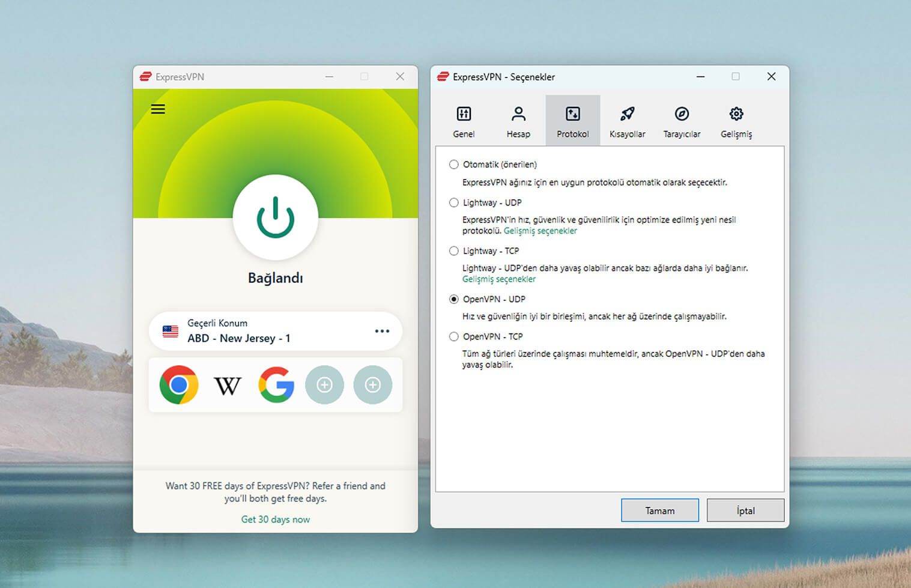911x588 pixels.
Task: Add a shortcut with first plus icon
Action: 324,384
